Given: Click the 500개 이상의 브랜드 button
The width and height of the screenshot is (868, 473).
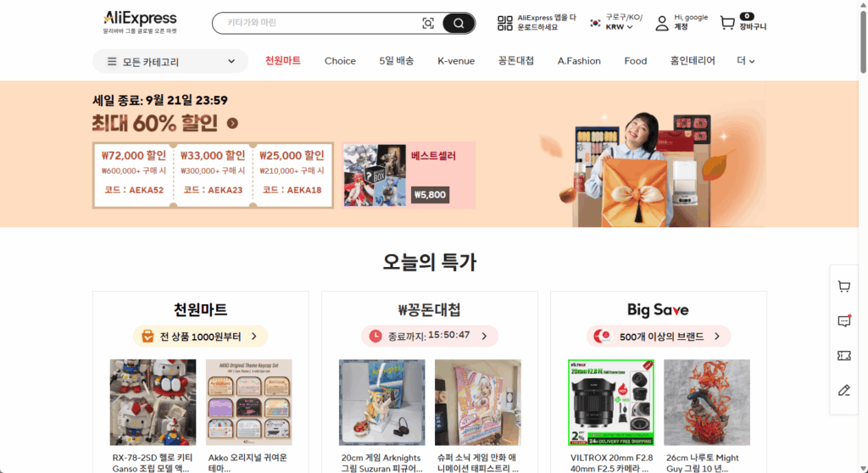Looking at the screenshot, I should click(x=658, y=337).
